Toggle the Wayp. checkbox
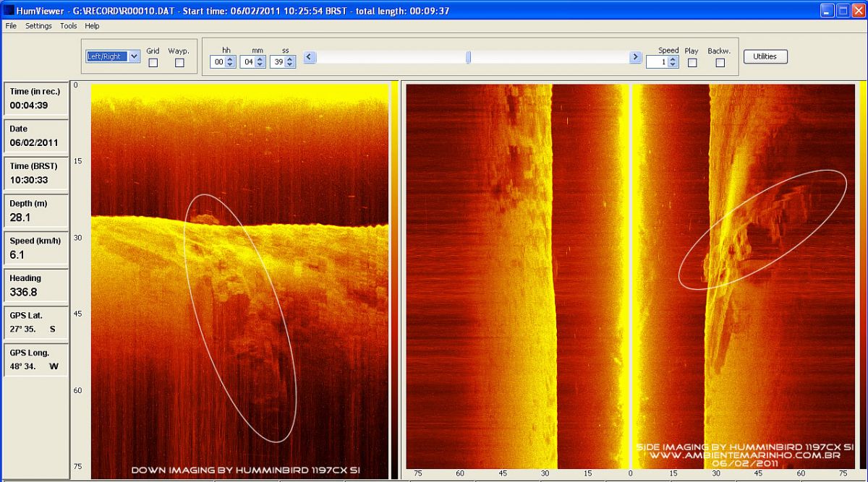This screenshot has height=482, width=868. point(179,63)
